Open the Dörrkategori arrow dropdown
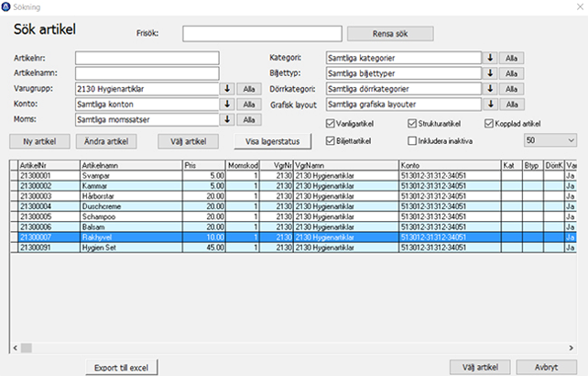This screenshot has height=376, width=588. tap(490, 89)
